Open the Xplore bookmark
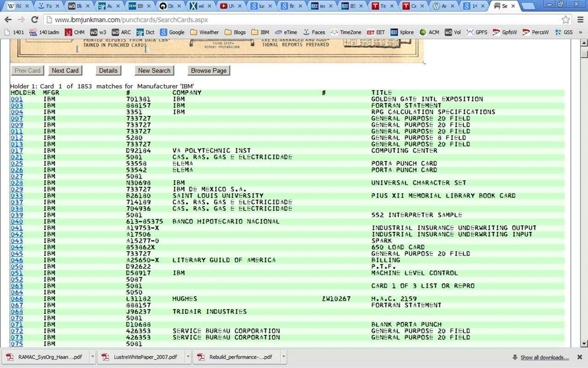Screen dimensions: 588x368 pyautogui.click(x=401, y=32)
